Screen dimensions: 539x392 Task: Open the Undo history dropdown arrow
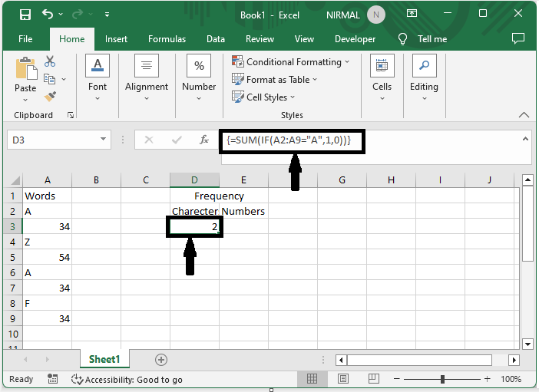pos(61,15)
